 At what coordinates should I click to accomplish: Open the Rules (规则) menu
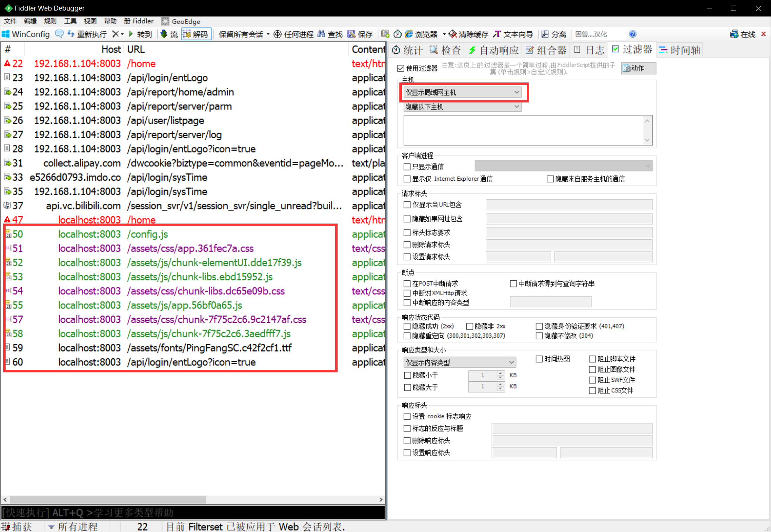pos(50,21)
